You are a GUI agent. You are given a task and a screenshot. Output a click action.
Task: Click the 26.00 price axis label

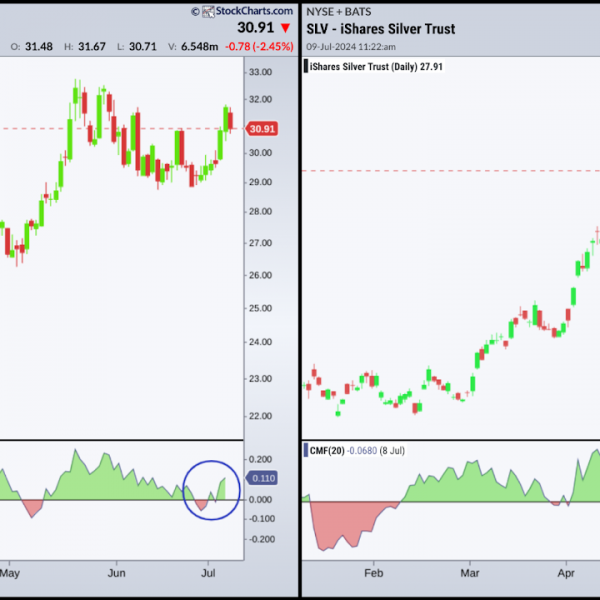pos(261,275)
